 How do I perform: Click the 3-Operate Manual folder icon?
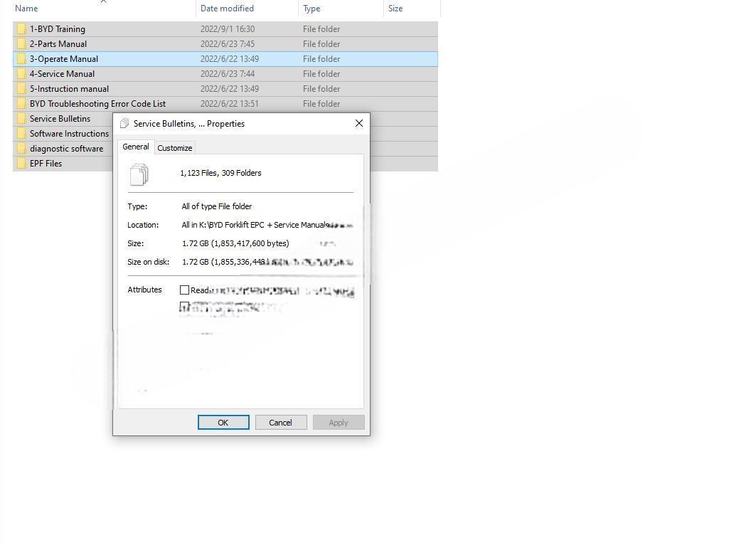21,59
